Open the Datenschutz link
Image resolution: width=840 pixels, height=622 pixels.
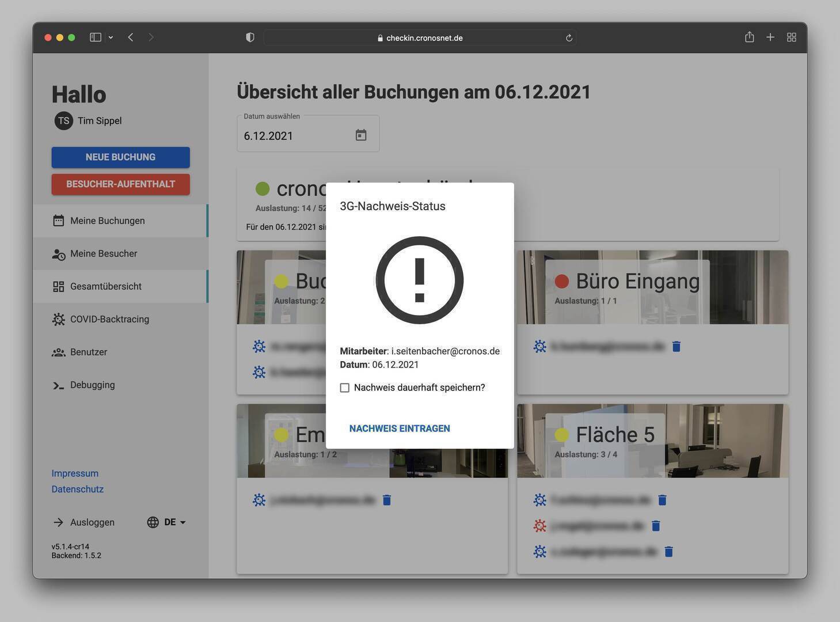click(78, 489)
